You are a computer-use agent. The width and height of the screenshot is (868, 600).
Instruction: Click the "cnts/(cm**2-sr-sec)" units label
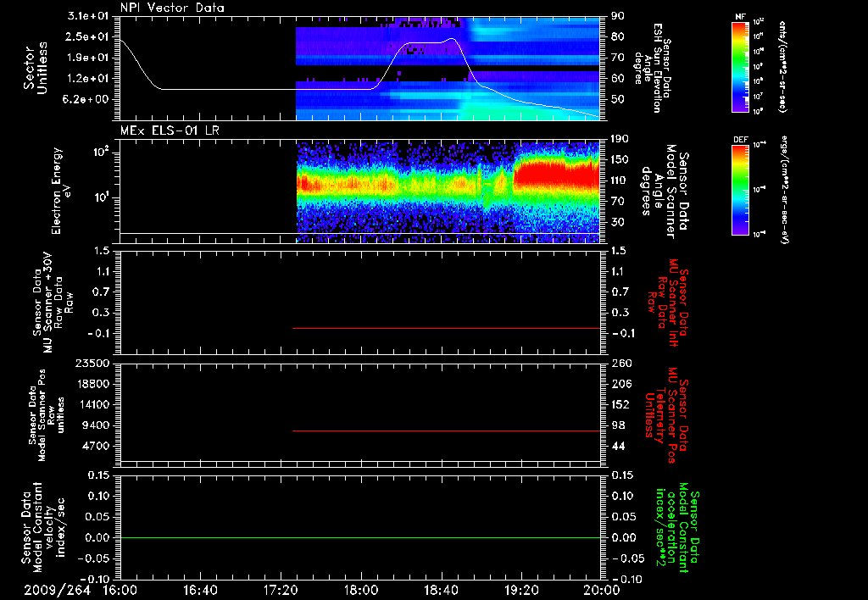[x=782, y=67]
